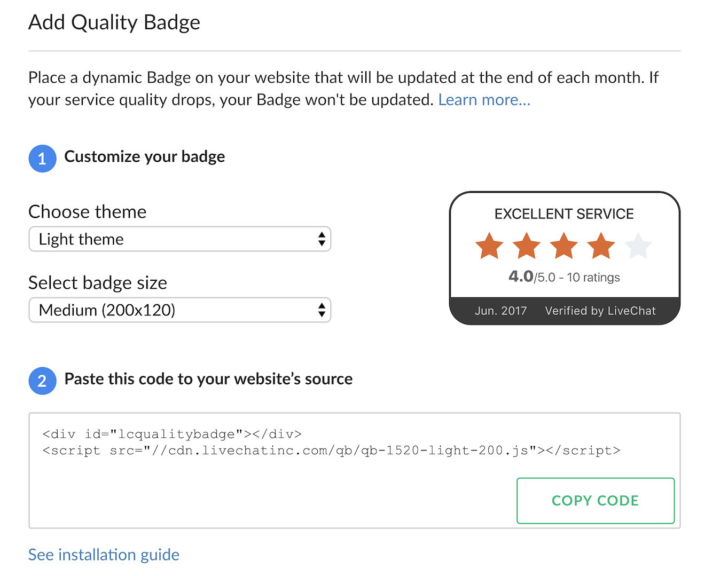
Task: Open the Medium (200x120) badge size dropdown
Action: coord(180,310)
